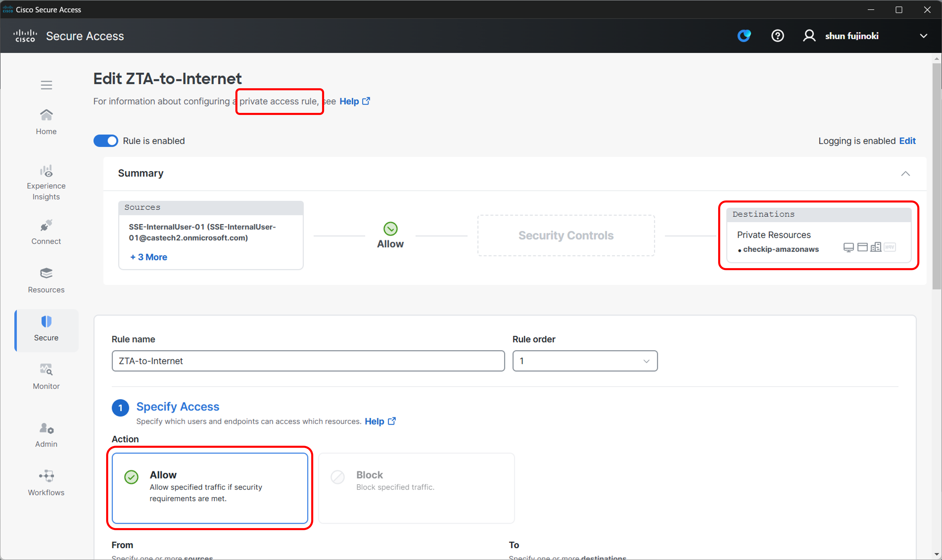Click the greyed badge icon in Destinations
This screenshot has width=942, height=560.
pyautogui.click(x=889, y=247)
